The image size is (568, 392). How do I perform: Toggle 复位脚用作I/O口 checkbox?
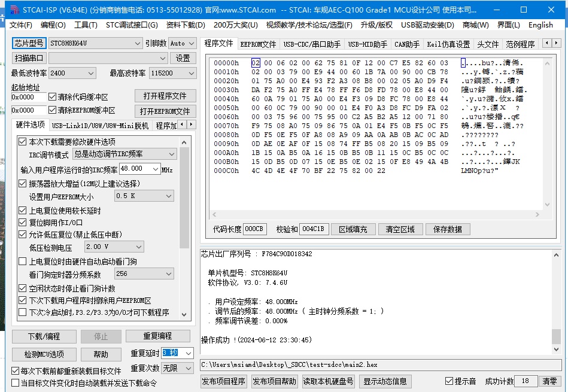(x=23, y=223)
